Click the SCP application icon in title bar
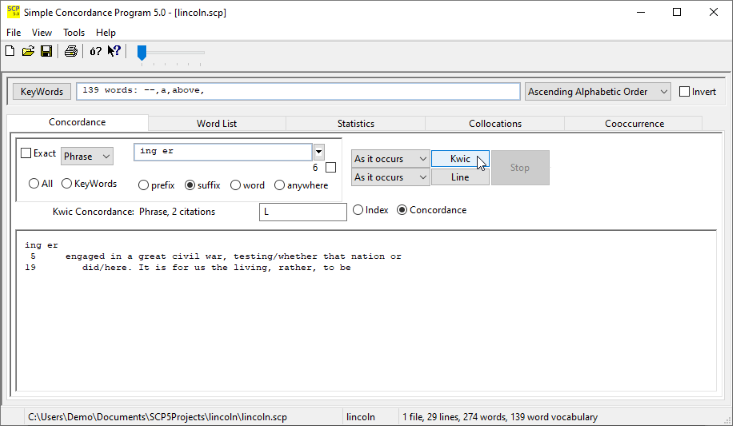Screen dimensions: 733x426 (13, 12)
